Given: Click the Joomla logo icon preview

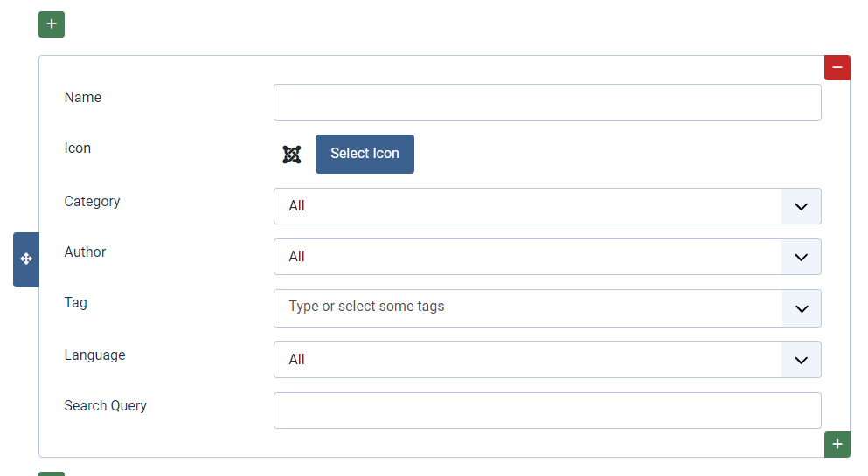Looking at the screenshot, I should point(292,155).
